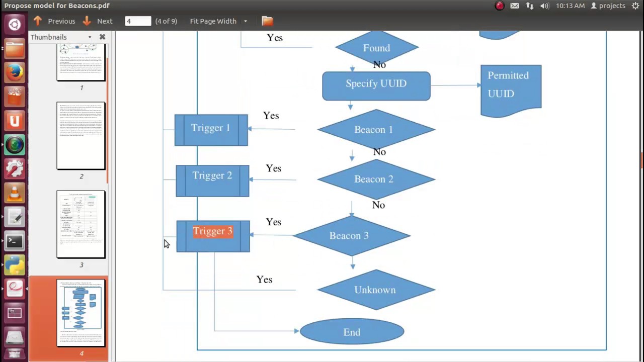Open System Settings wrench-and-gear icon
This screenshot has height=362, width=644.
click(x=14, y=169)
